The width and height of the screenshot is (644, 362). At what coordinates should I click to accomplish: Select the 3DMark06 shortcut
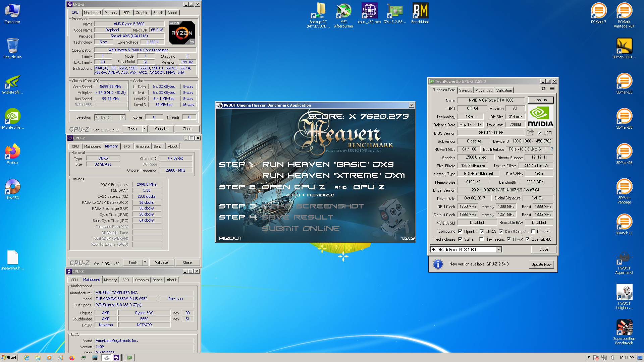(x=624, y=154)
